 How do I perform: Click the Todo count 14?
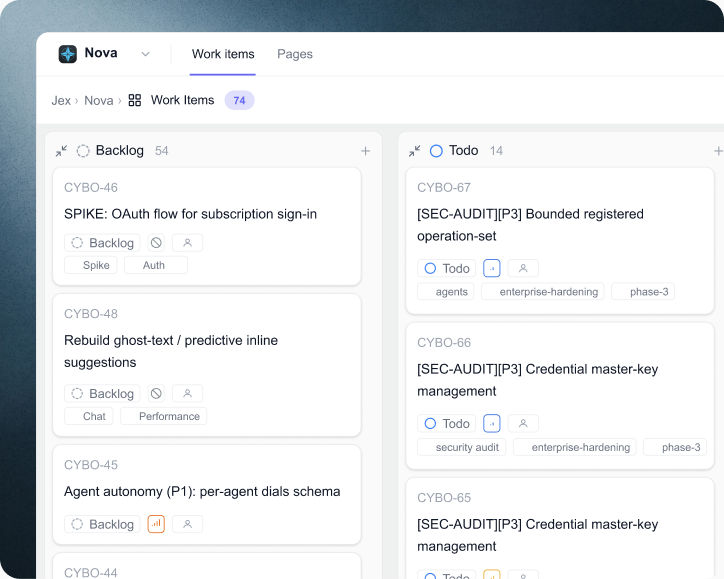(496, 151)
